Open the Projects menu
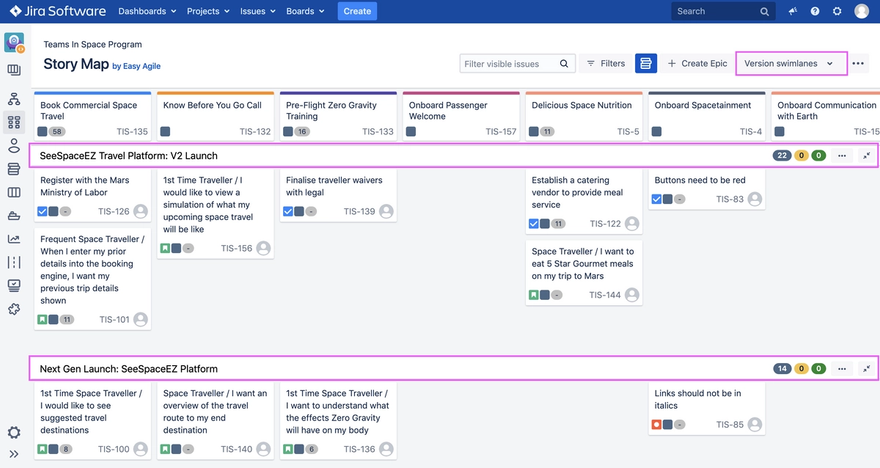Image resolution: width=880 pixels, height=468 pixels. tap(208, 11)
